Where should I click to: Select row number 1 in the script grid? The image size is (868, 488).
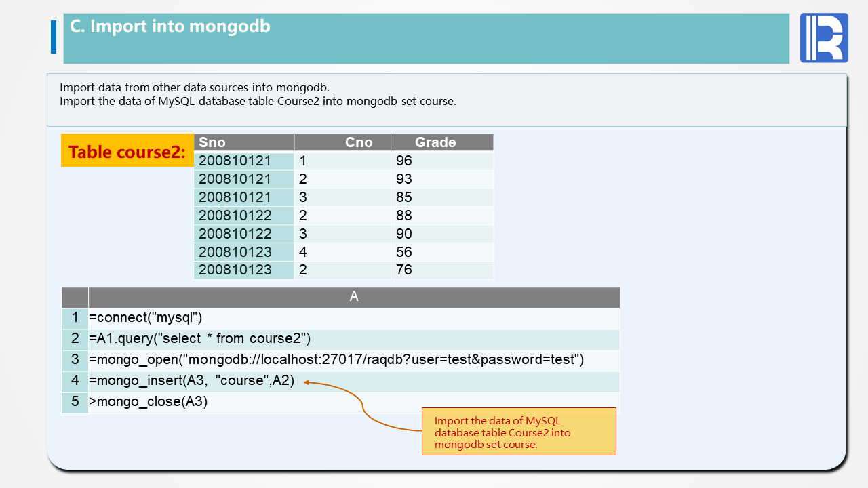point(75,318)
